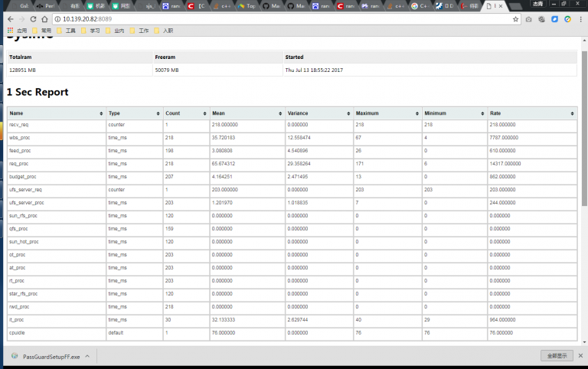
Task: Click the address bar URL 10.139.20.82:8089
Action: coord(87,19)
